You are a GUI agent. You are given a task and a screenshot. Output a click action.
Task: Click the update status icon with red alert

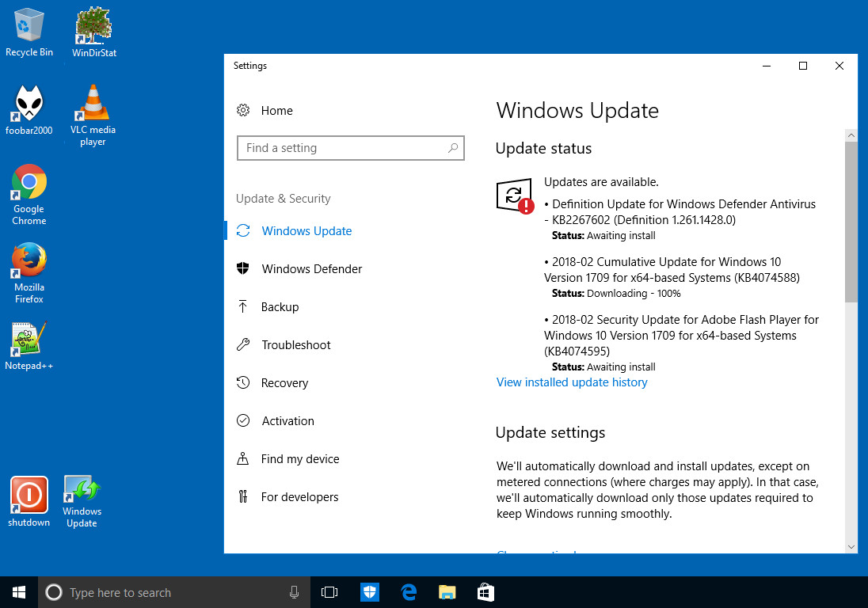click(515, 196)
